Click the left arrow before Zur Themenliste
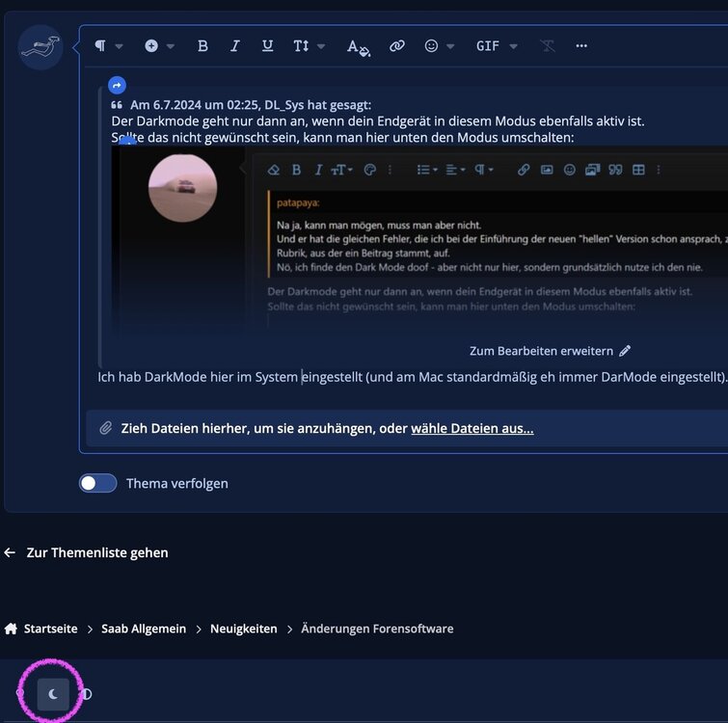 (10, 552)
